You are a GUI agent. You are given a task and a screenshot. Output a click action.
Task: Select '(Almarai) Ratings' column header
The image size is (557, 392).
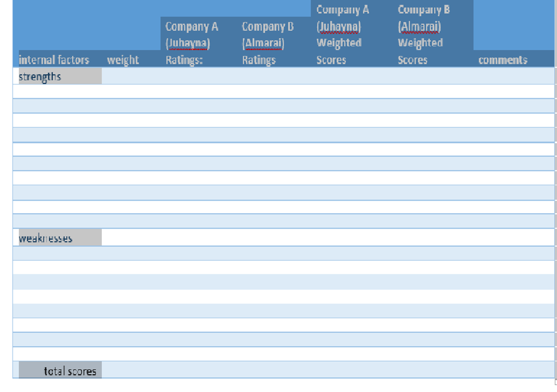268,43
